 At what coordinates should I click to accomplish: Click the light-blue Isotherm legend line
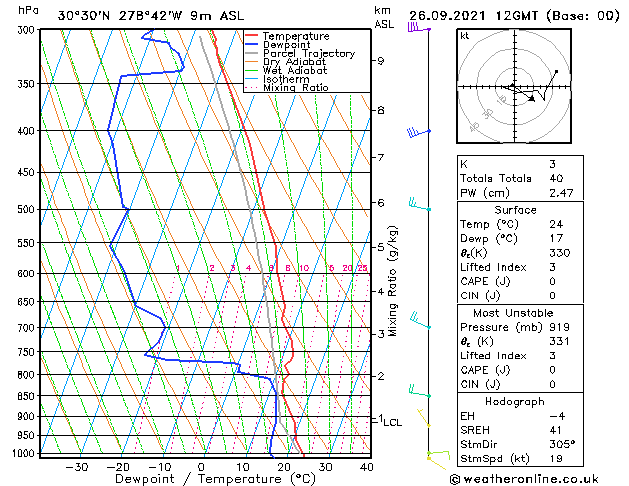pyautogui.click(x=251, y=79)
